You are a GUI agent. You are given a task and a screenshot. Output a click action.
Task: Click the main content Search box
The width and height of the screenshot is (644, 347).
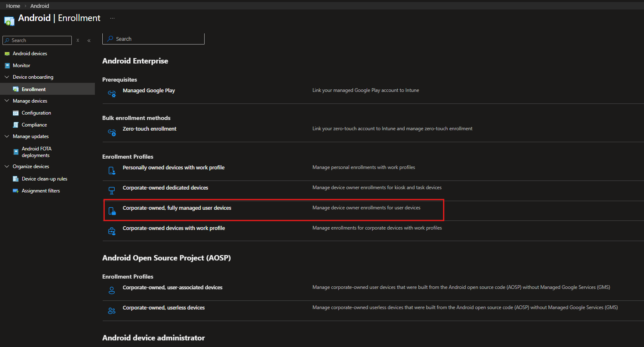(x=153, y=39)
